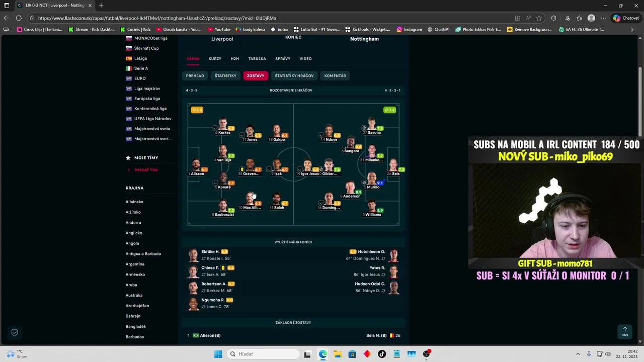Open the browser extensions puzzle icon
Viewport: 644px width, 362px height.
tap(553, 18)
